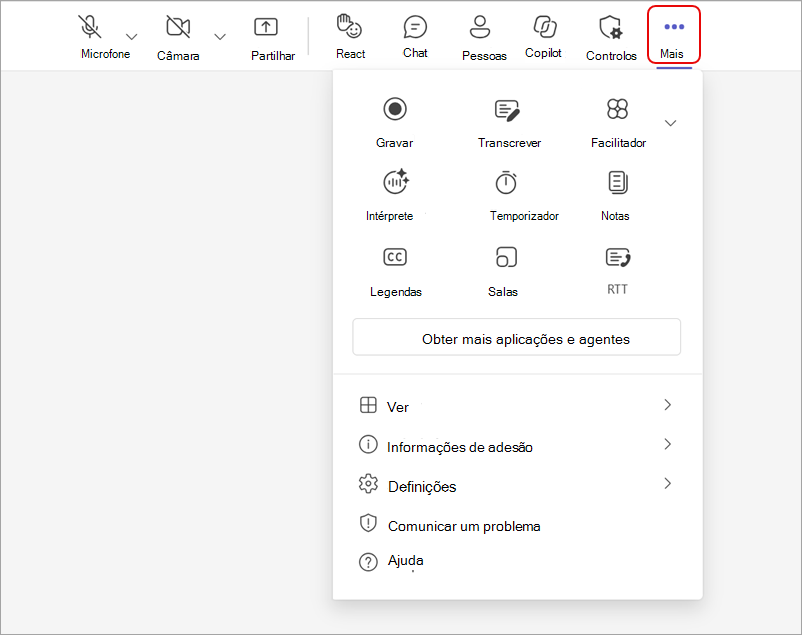
Task: Collapse the apps grid chevron beside Facilitador
Action: [670, 123]
